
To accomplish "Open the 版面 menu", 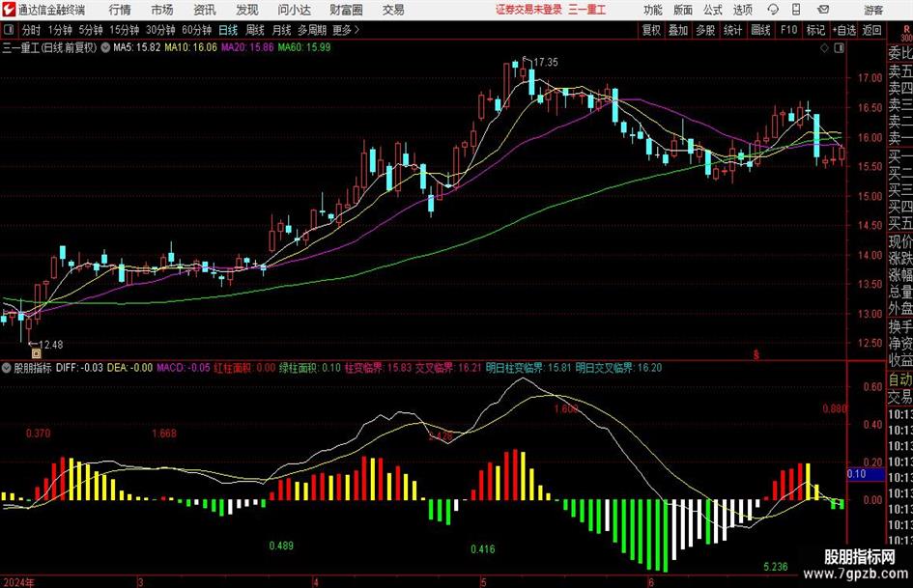I will pyautogui.click(x=683, y=10).
